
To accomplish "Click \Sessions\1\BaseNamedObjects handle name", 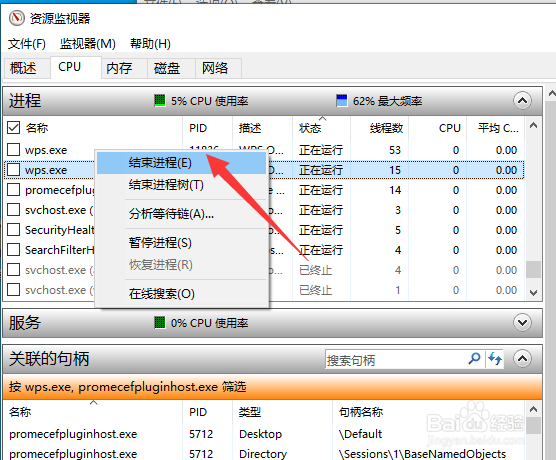I will tap(422, 454).
